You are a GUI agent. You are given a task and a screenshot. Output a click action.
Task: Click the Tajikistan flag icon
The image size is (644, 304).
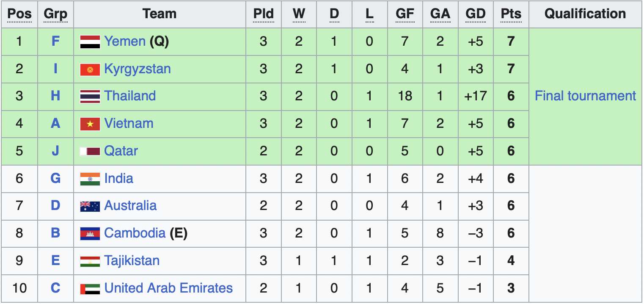click(90, 261)
